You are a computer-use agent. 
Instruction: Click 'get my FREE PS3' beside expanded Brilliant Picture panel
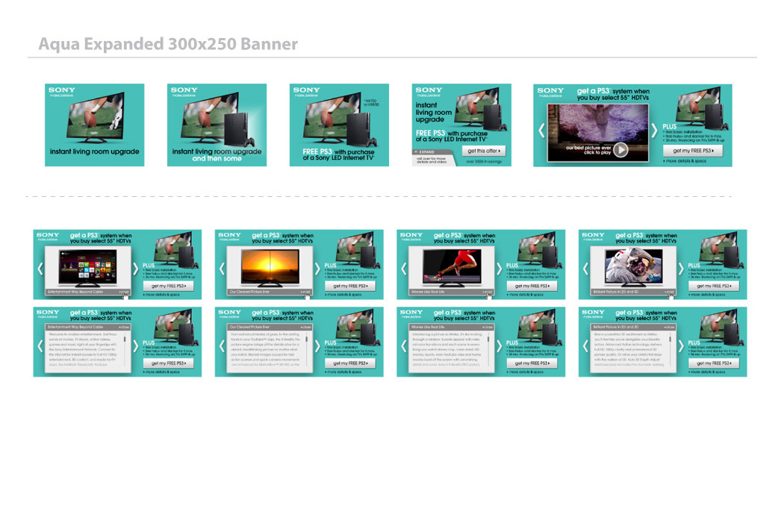pyautogui.click(x=714, y=363)
